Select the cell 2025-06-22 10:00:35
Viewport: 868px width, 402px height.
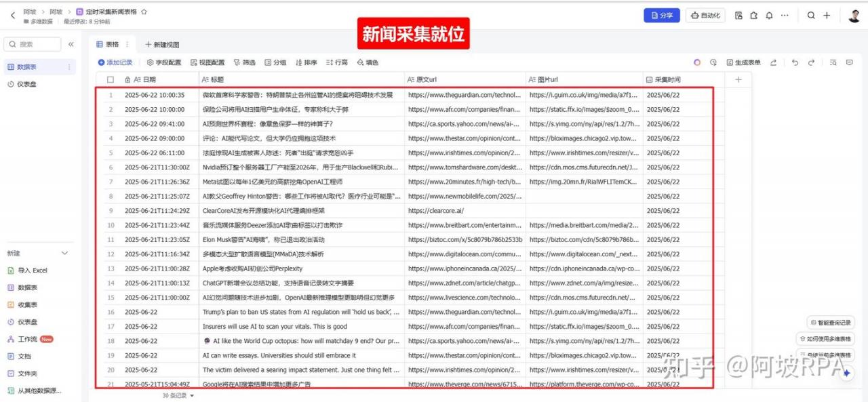click(159, 95)
